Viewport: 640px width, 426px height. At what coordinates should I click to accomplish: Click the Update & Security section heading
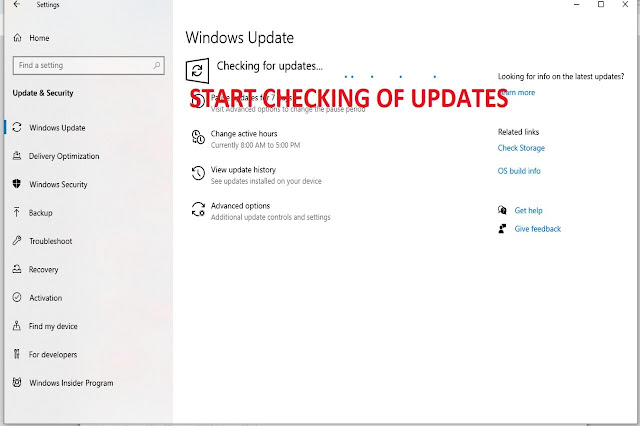pyautogui.click(x=43, y=93)
